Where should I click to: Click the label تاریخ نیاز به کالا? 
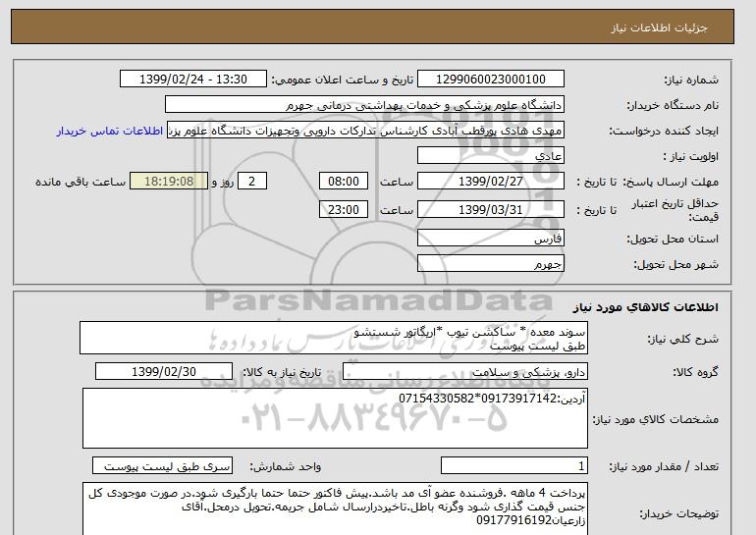click(282, 372)
